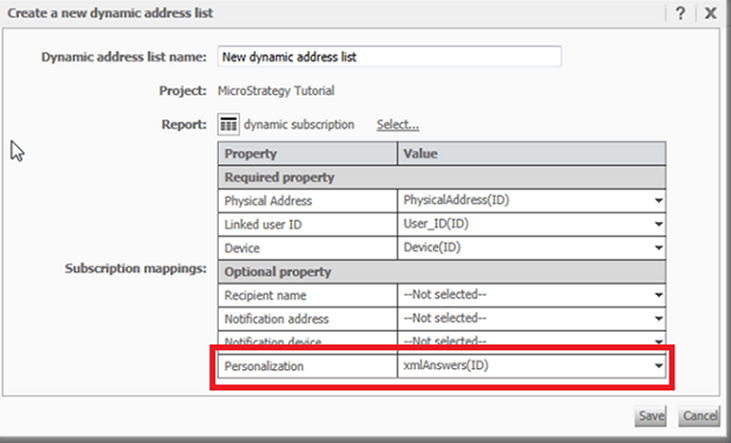Viewport: 731px width, 443px height.
Task: Open the Personalization xmlAnswers(ID) dropdown
Action: tap(658, 367)
